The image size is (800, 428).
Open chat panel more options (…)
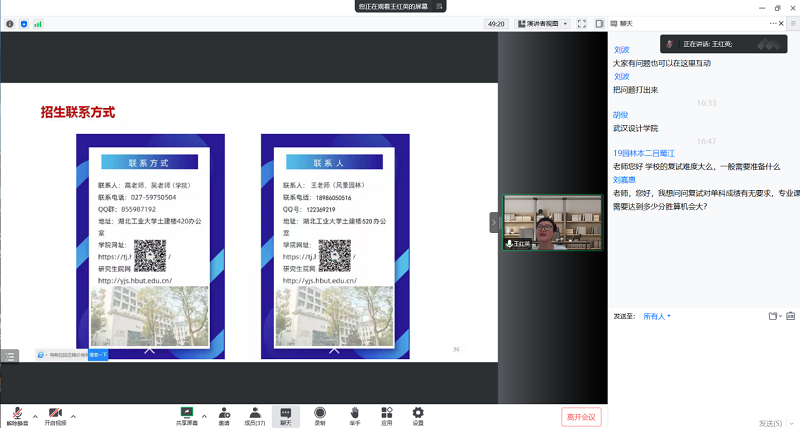[773, 23]
